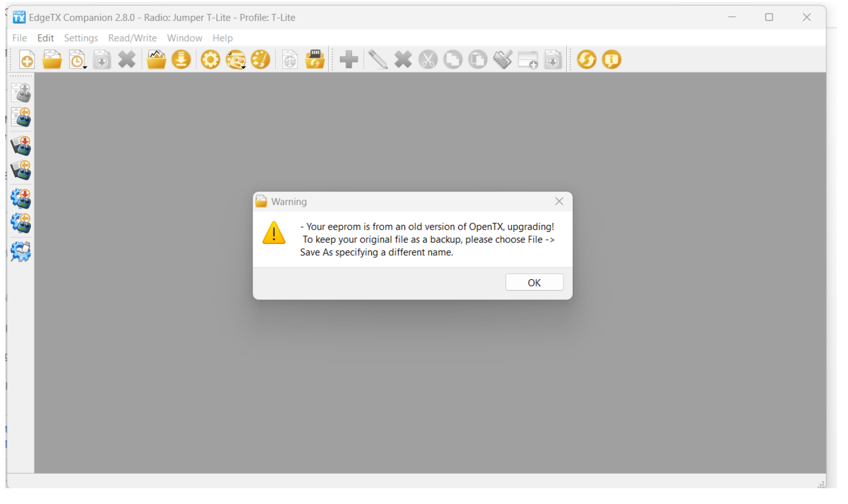Click the Compare Models scales icon
The image size is (848, 504).
click(290, 60)
